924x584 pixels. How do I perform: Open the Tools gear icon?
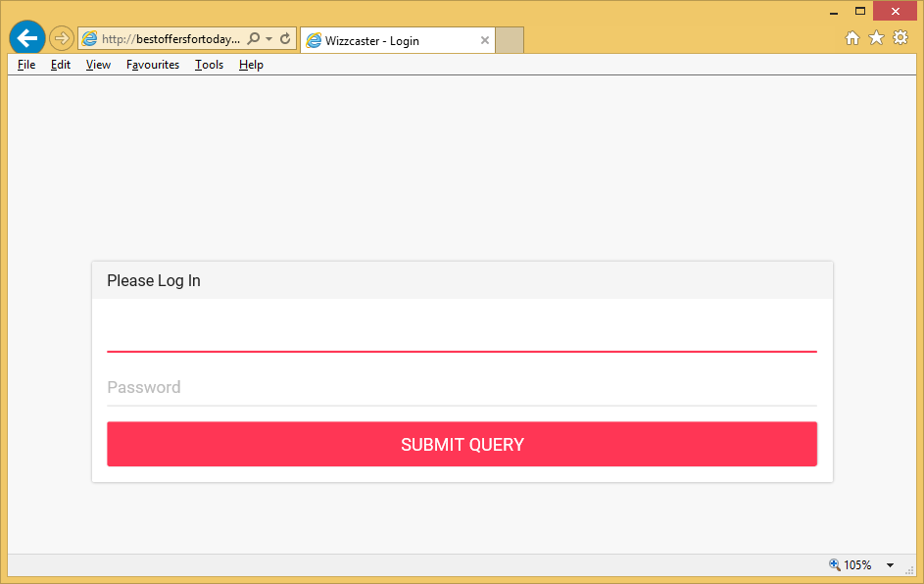tap(900, 37)
